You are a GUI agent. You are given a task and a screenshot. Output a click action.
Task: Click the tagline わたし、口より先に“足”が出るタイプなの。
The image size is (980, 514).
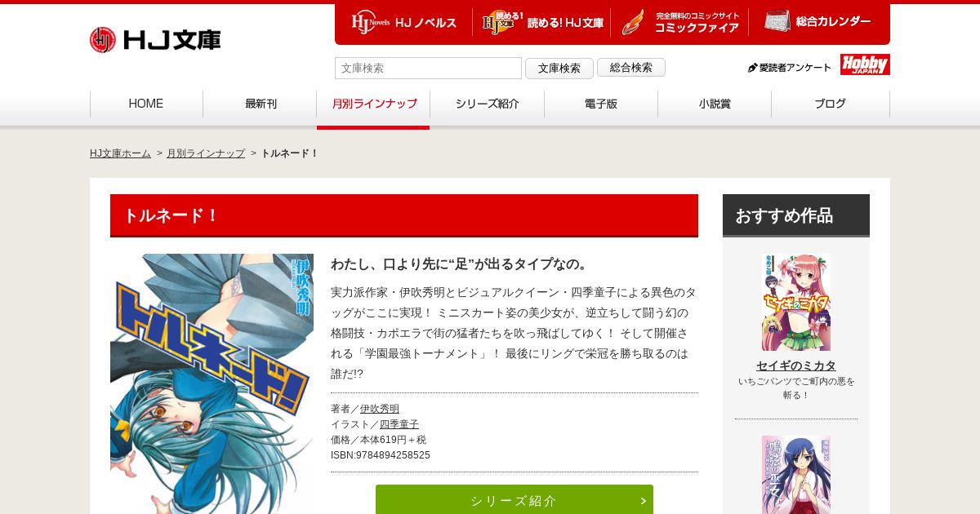click(x=461, y=264)
